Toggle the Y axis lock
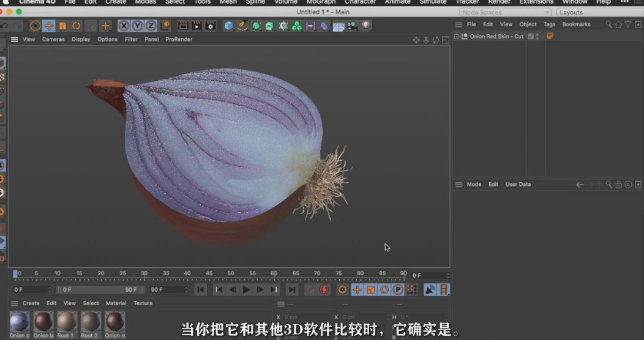The height and width of the screenshot is (340, 644). tap(137, 26)
